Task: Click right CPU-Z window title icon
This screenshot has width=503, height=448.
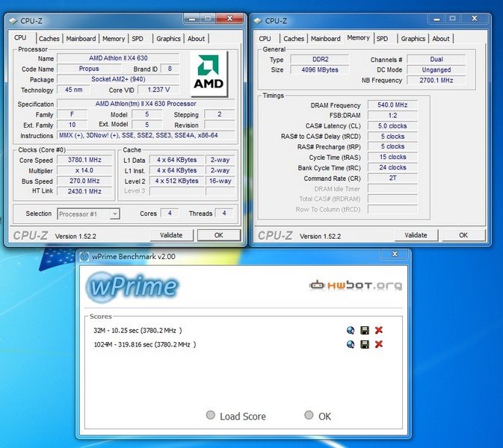Action: [258, 21]
